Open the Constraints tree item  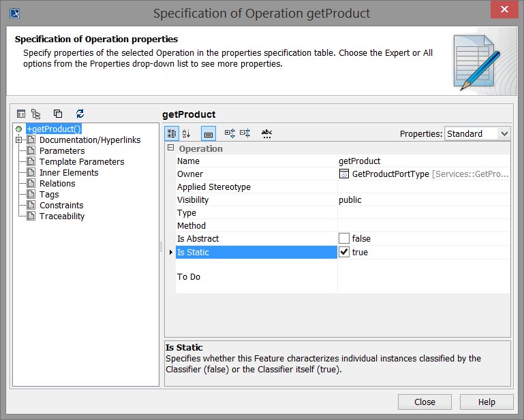[x=61, y=205]
